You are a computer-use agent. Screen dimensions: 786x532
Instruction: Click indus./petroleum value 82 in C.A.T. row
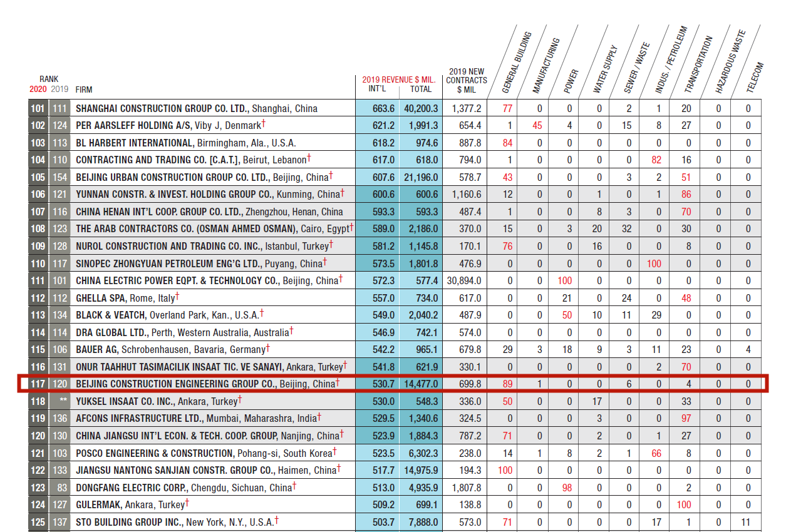pos(656,160)
